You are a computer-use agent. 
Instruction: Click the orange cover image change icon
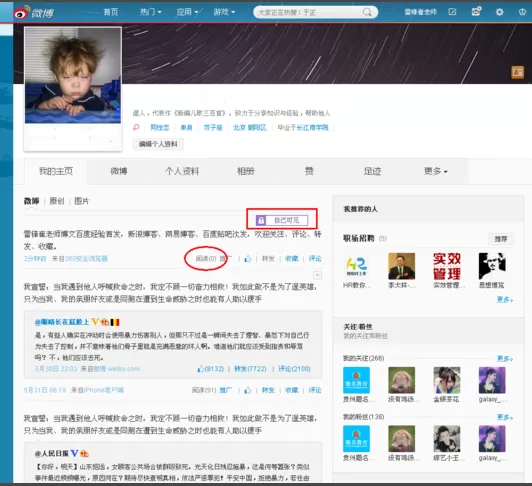pyautogui.click(x=517, y=72)
